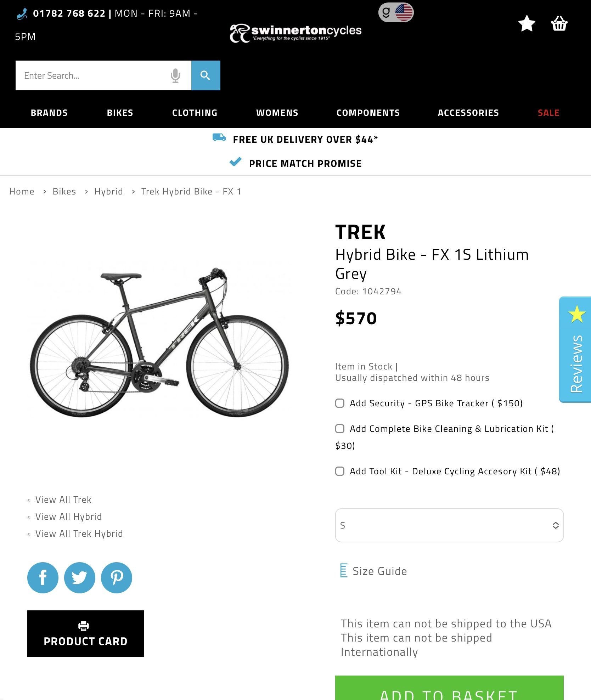Click the PRODUCT CARD button
This screenshot has height=700, width=591.
click(x=86, y=634)
